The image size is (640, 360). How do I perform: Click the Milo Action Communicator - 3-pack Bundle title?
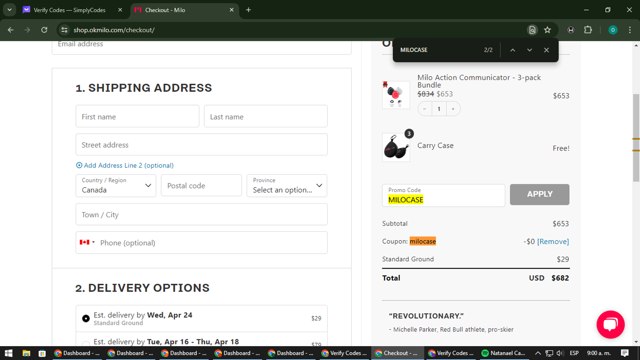[479, 81]
